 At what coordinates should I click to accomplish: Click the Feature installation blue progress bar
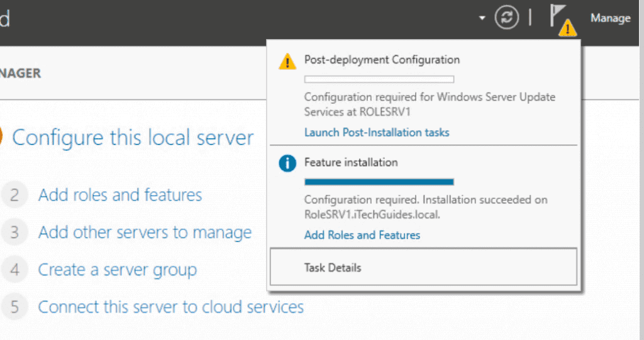click(x=379, y=182)
